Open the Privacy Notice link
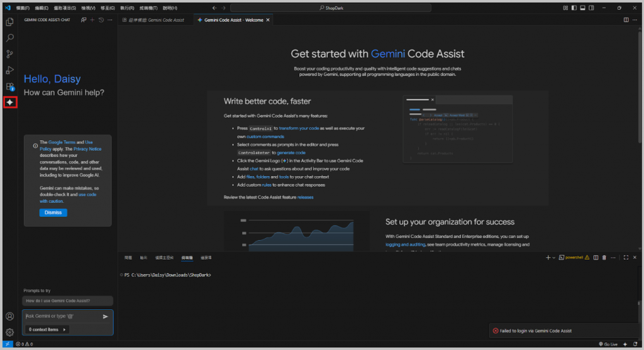This screenshot has height=350, width=644. click(x=87, y=149)
